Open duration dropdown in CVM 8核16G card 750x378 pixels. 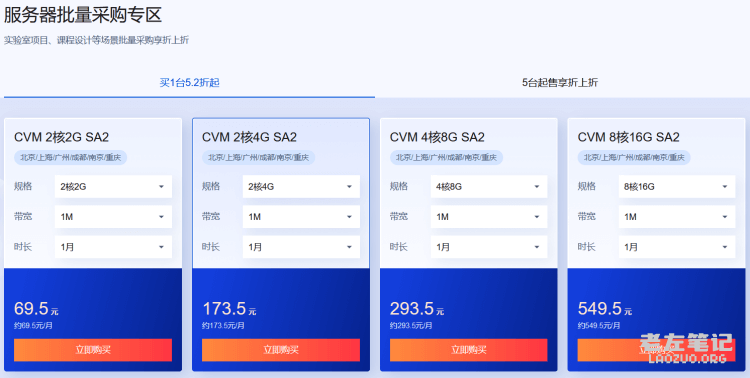(x=677, y=247)
